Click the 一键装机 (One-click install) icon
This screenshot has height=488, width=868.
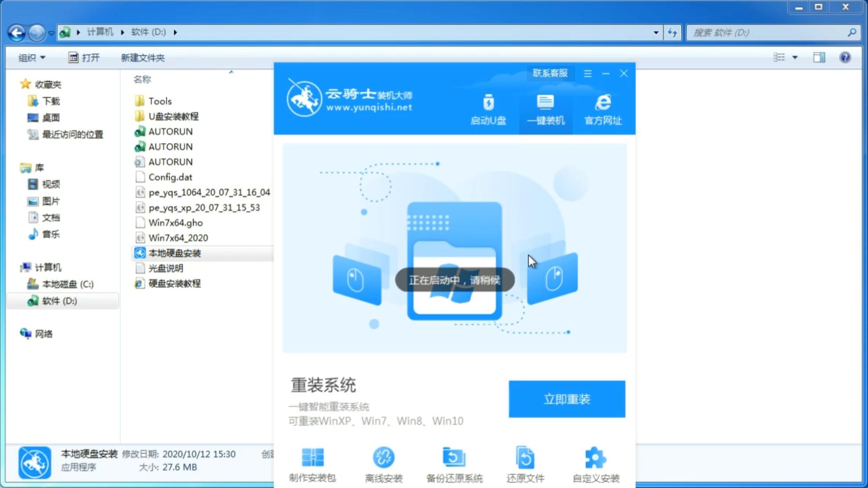(545, 109)
